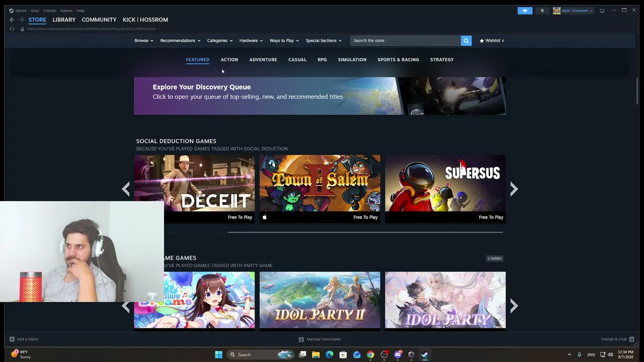
Task: Open the Steam menu
Action: tap(21, 11)
